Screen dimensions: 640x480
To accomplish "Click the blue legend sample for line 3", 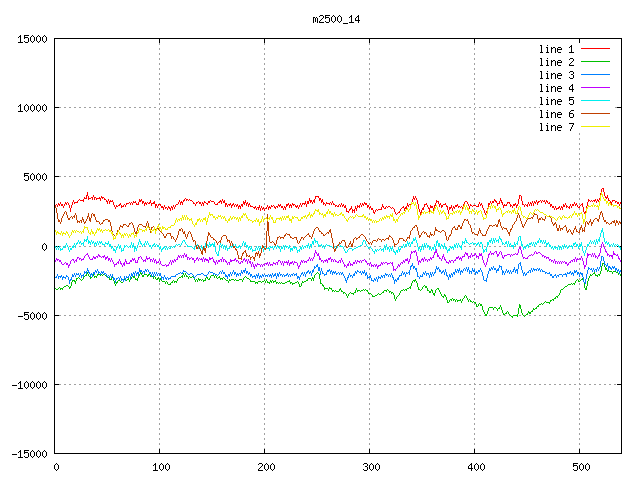I will 596,75.
